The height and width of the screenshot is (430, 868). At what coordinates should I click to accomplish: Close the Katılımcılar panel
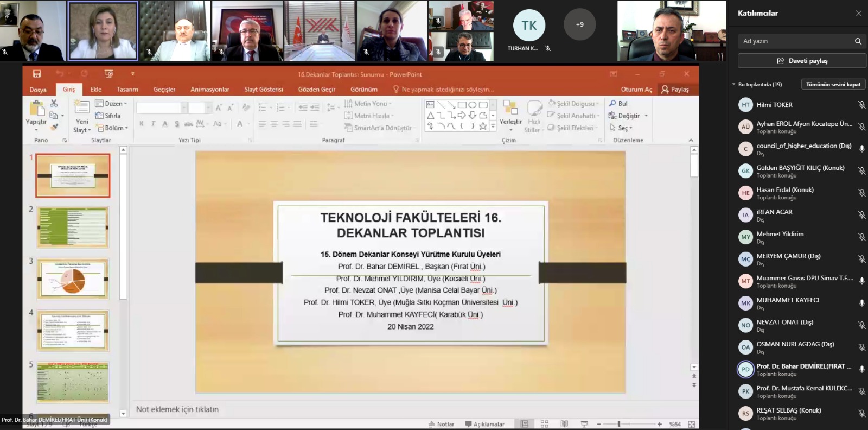[x=859, y=13]
